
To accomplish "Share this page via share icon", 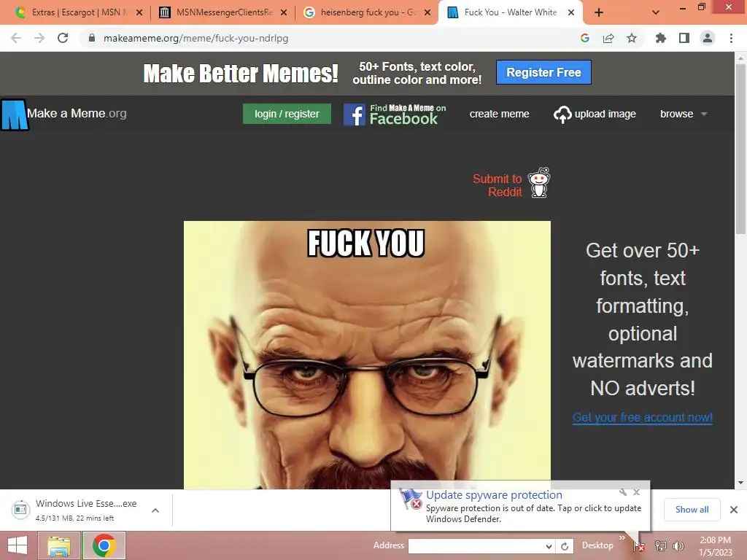I will pyautogui.click(x=608, y=38).
